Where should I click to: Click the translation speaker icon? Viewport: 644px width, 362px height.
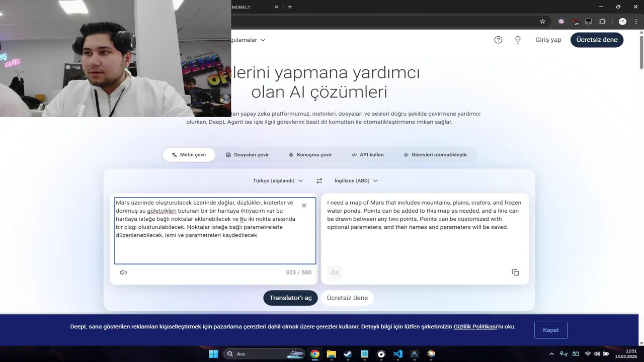(335, 272)
